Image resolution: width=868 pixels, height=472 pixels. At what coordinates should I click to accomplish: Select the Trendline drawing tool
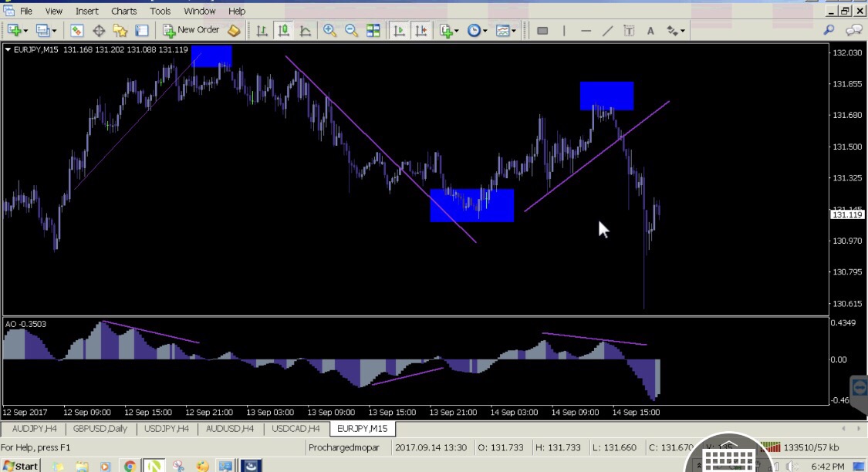(607, 30)
